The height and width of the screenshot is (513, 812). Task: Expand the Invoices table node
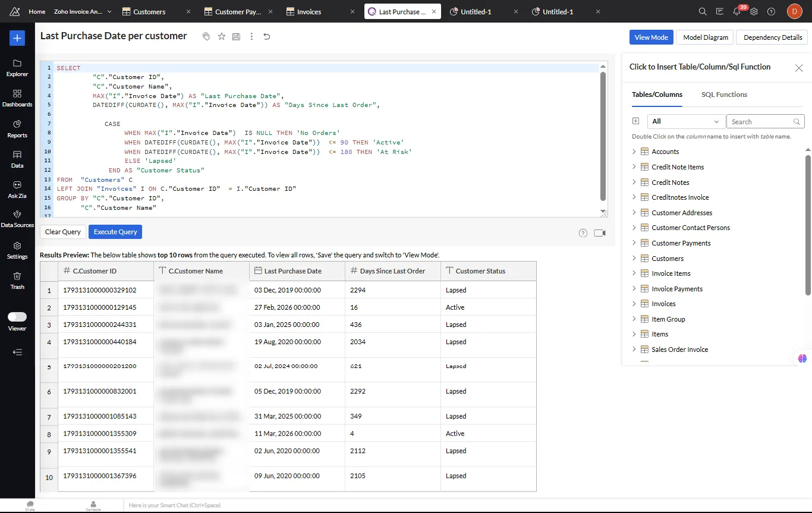point(634,304)
